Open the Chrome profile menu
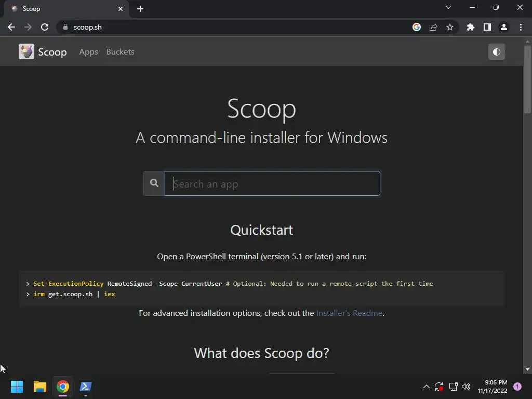This screenshot has width=532, height=399. click(x=504, y=27)
